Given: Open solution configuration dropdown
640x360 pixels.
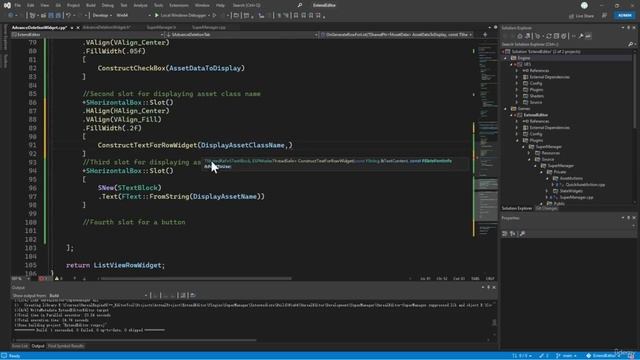Looking at the screenshot, I should click(x=102, y=16).
